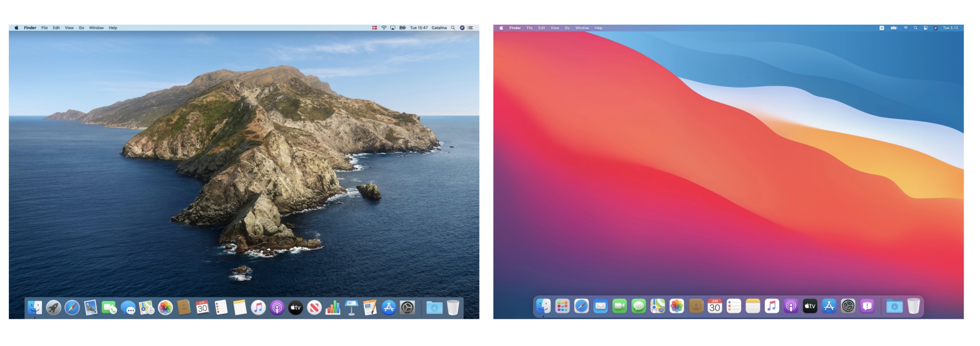The height and width of the screenshot is (346, 980).
Task: Open Photos in the Catalina dock
Action: coord(165,308)
